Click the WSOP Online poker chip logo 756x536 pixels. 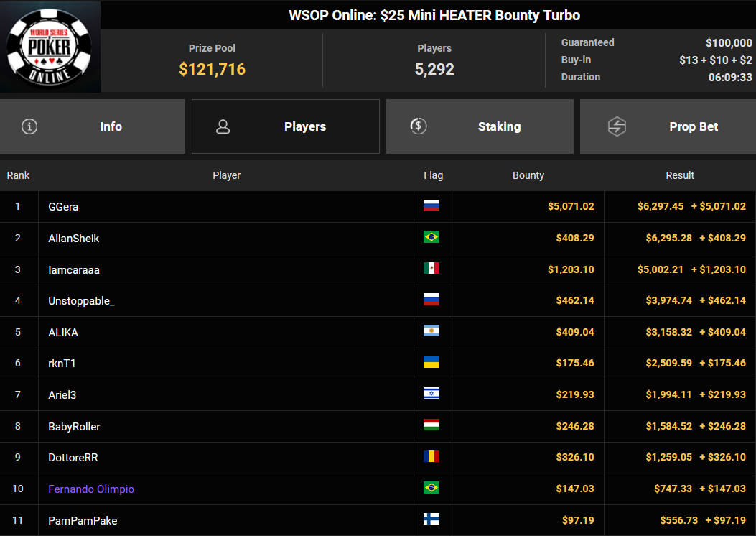click(49, 47)
